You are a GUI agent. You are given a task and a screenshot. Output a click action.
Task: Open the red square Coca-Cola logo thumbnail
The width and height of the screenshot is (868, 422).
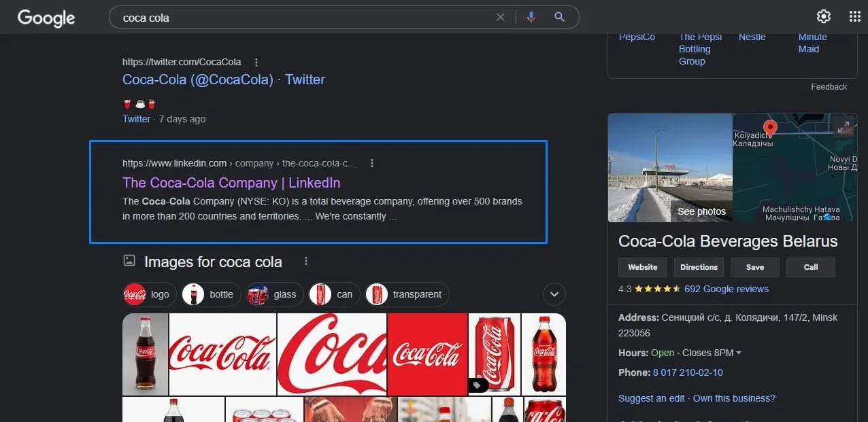[428, 354]
